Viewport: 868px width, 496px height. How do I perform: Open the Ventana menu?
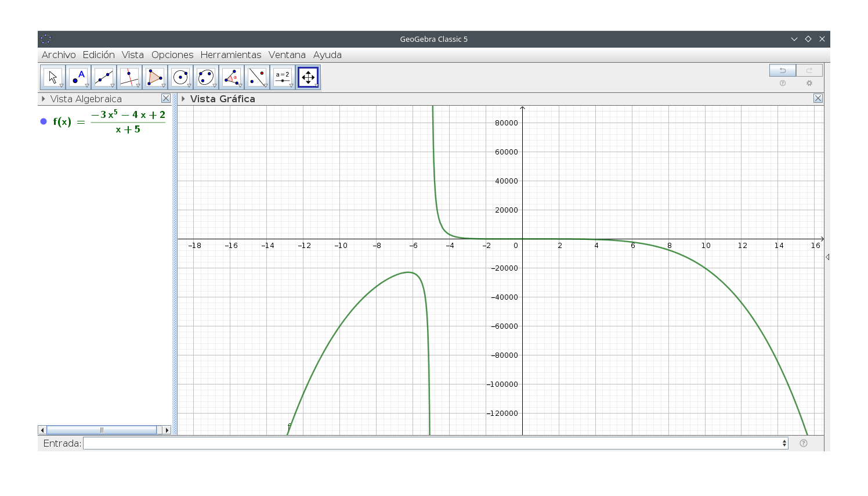point(287,55)
